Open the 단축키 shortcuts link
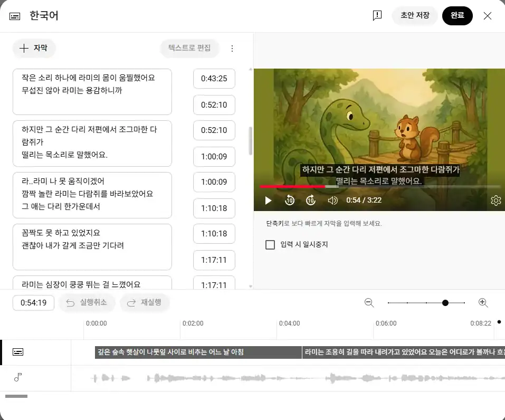Viewport: 505px width, 420px height. point(274,224)
